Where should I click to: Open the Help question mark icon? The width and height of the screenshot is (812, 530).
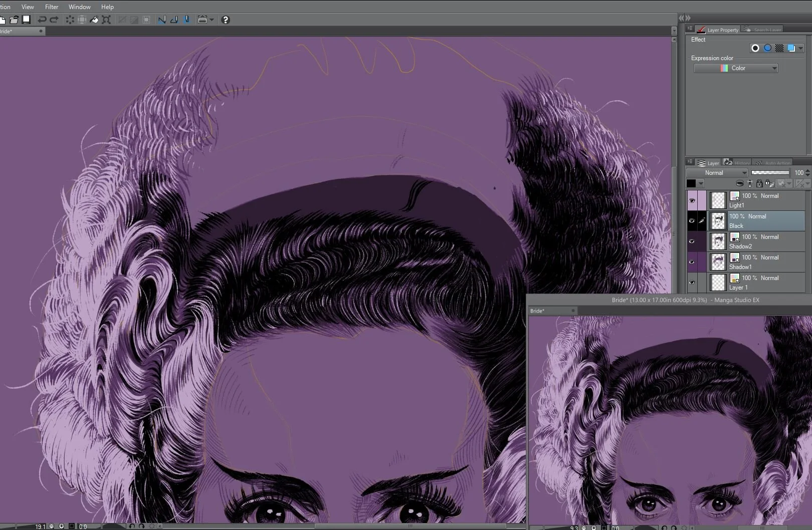(x=226, y=20)
